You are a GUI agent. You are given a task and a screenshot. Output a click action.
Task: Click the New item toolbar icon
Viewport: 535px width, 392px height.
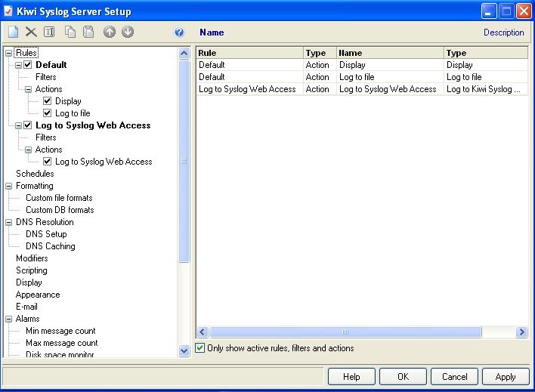pyautogui.click(x=14, y=32)
